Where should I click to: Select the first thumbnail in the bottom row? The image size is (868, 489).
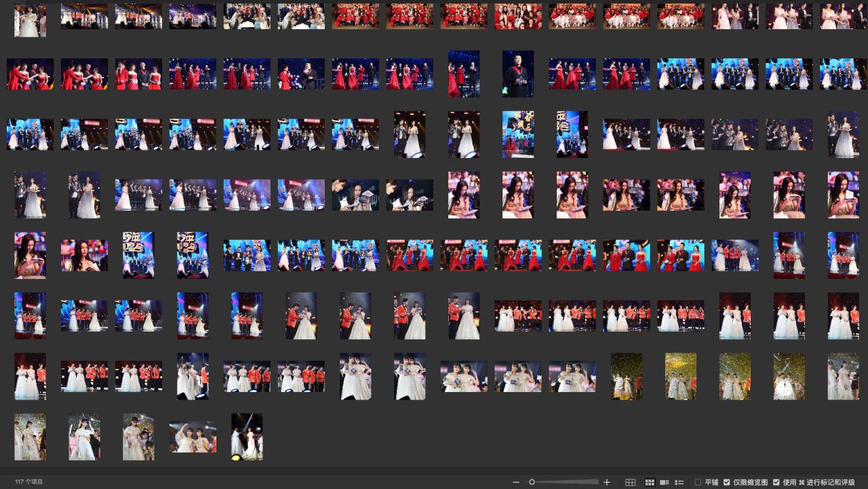[x=30, y=437]
